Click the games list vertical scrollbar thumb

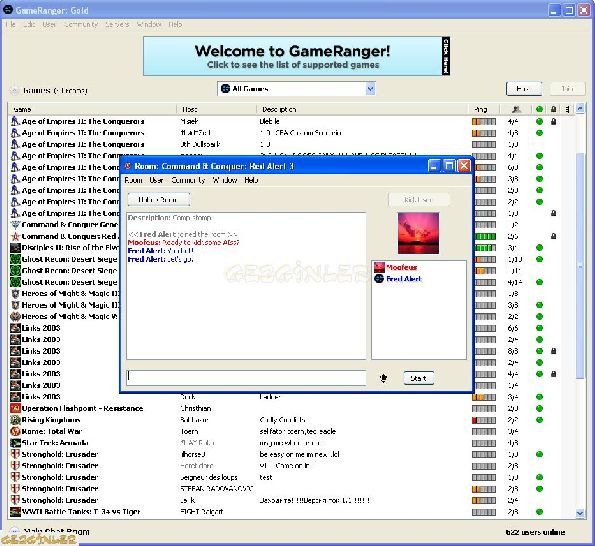(580, 265)
